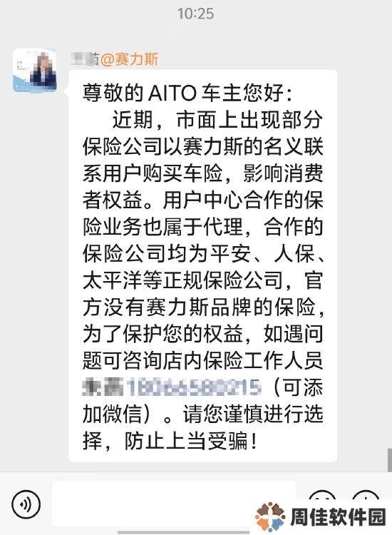Tap the blurred staff name before phone number
392x535 pixels.
point(103,387)
